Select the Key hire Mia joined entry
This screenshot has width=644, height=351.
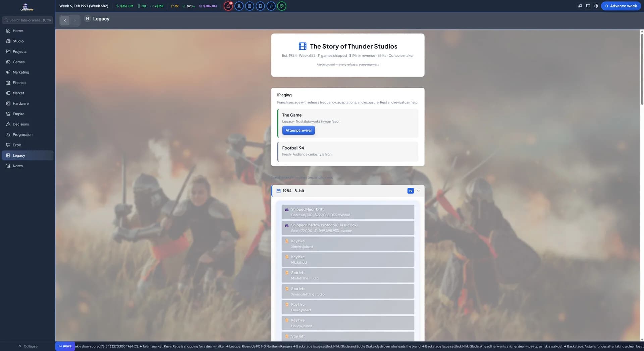click(348, 260)
